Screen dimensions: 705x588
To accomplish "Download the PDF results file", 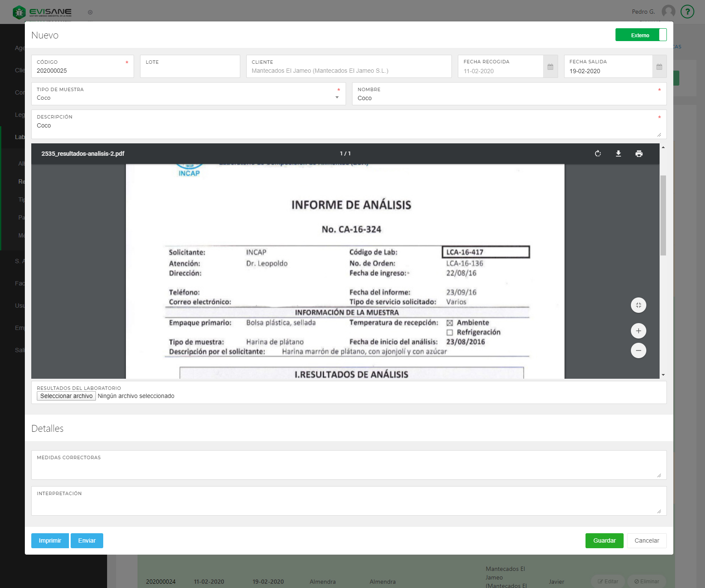I will 618,154.
